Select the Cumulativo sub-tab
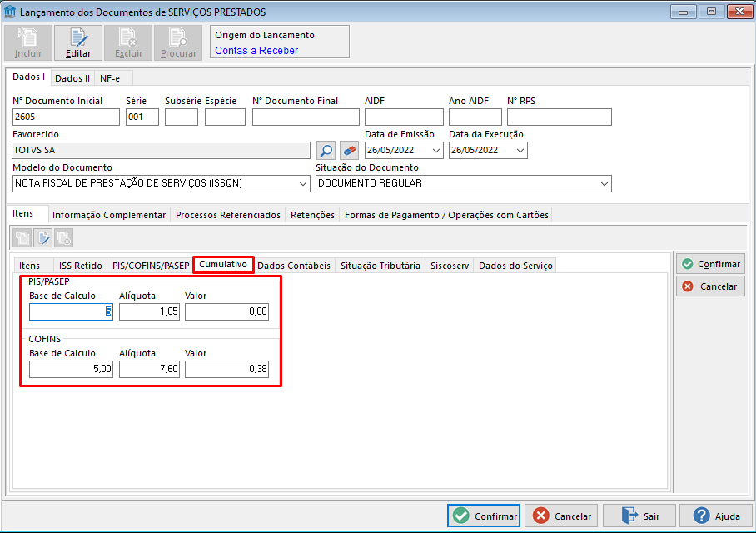Image resolution: width=756 pixels, height=533 pixels. point(223,264)
